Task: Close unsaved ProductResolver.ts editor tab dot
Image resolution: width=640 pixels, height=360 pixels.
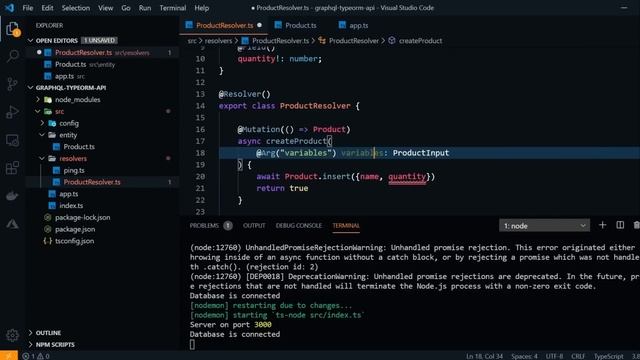Action: click(260, 25)
